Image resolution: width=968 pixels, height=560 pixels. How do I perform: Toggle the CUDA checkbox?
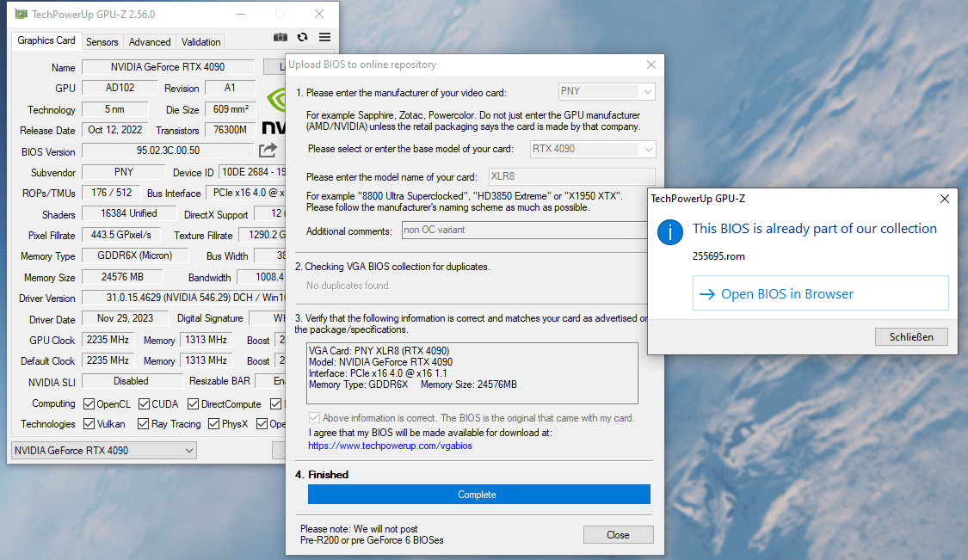pos(144,403)
